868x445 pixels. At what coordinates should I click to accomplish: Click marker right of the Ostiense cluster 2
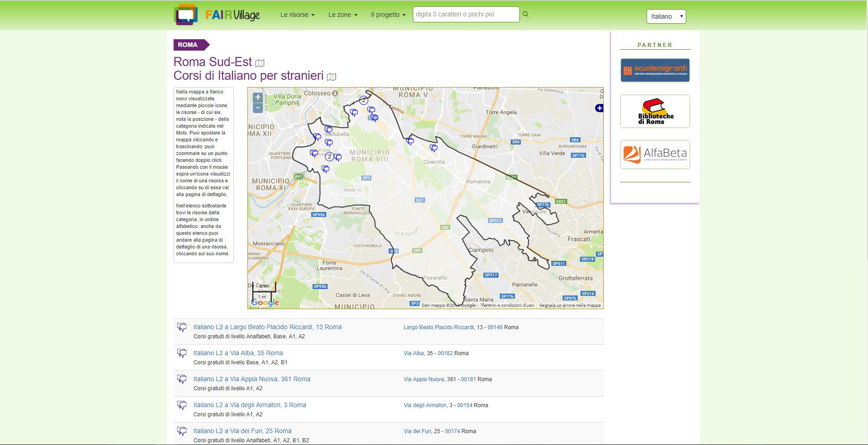point(338,157)
